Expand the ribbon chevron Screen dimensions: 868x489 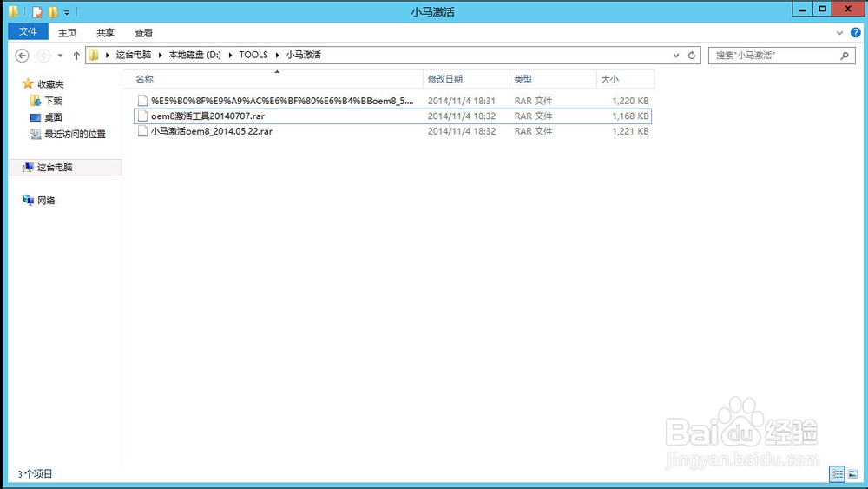(x=839, y=33)
